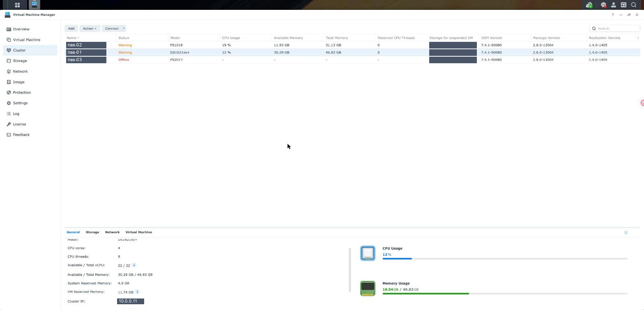Go to Overview in the sidebar
The width and height of the screenshot is (644, 310).
30,29
